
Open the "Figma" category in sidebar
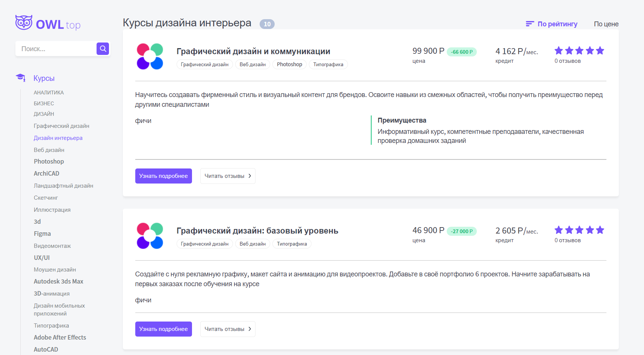click(42, 234)
